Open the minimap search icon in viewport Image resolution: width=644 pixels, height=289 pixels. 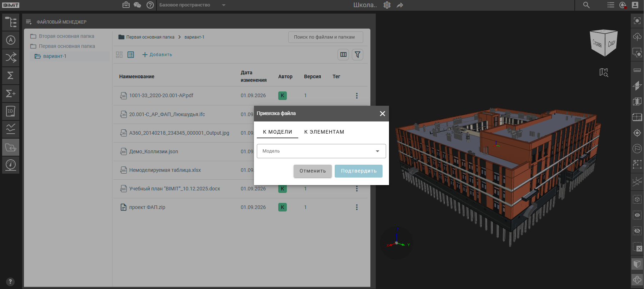coord(604,73)
